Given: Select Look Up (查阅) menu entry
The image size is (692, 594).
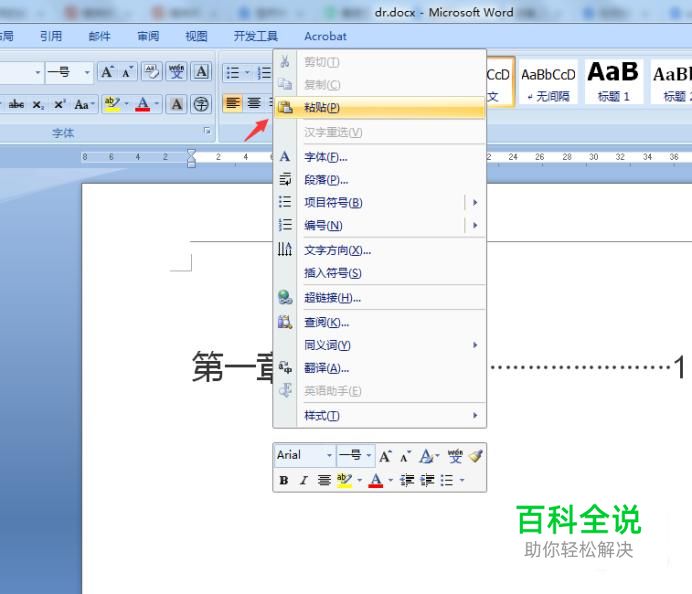Looking at the screenshot, I should [x=380, y=323].
